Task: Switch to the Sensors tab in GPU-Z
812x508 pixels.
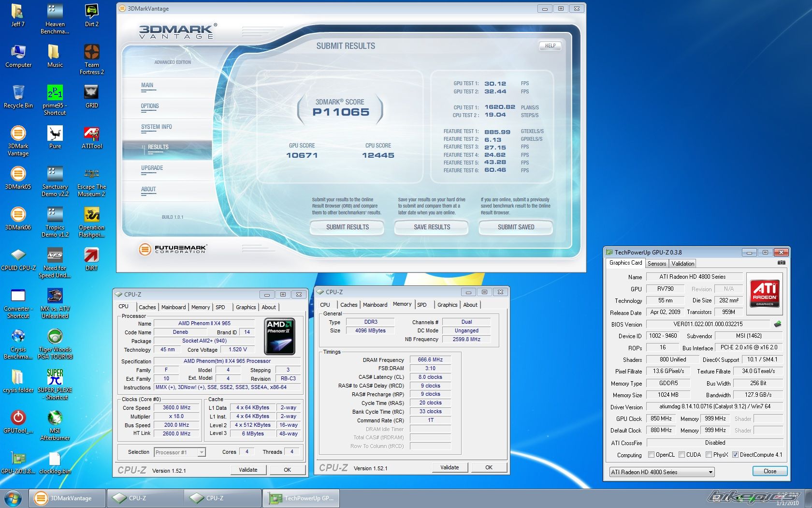Action: tap(657, 264)
